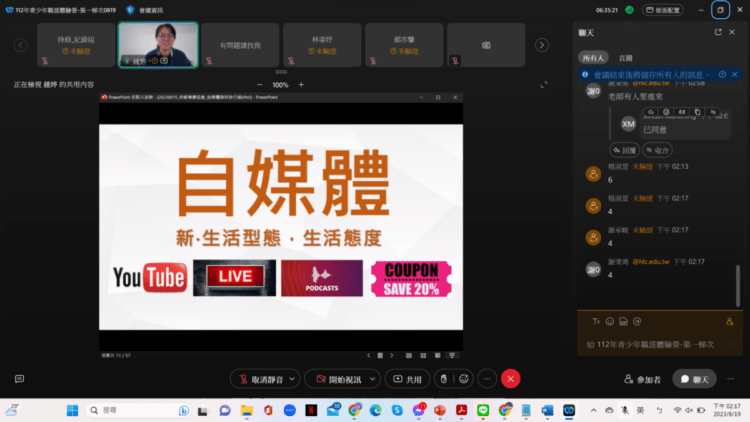This screenshot has width=750, height=422.
Task: Open the audio options arrow beside 取消靜音
Action: pyautogui.click(x=292, y=379)
